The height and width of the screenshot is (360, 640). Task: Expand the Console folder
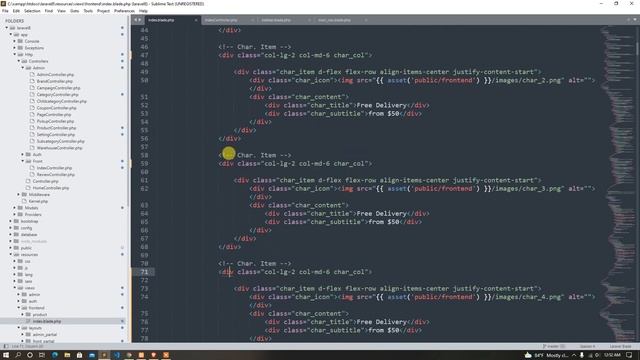(15, 41)
